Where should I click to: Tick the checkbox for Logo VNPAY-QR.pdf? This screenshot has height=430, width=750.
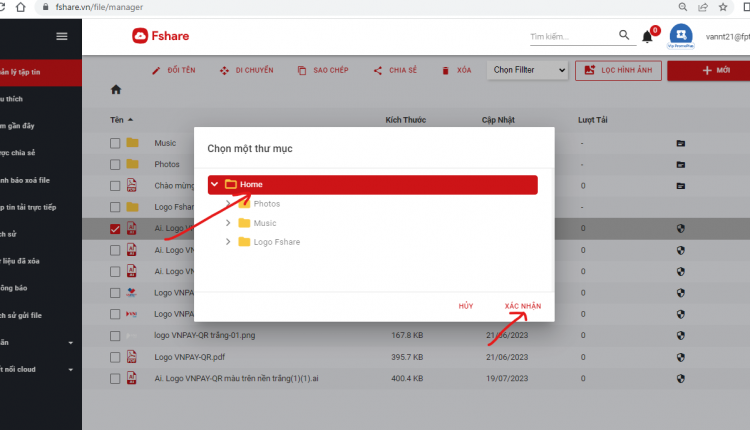pos(115,357)
